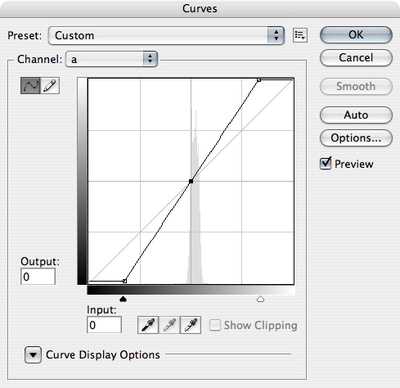The image size is (400, 388).
Task: Pick the gray point eyedropper
Action: tap(169, 325)
